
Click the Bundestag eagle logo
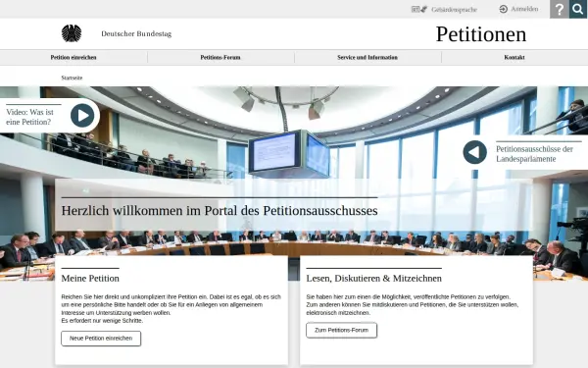tap(72, 33)
